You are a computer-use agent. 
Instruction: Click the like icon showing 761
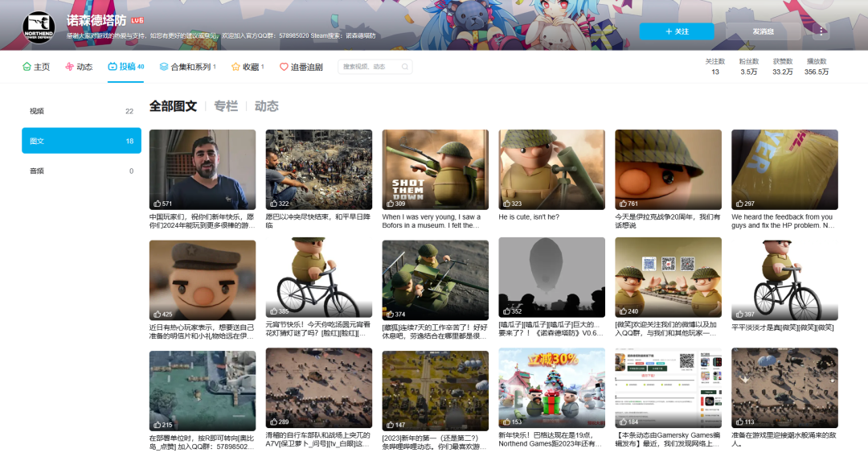pos(623,204)
